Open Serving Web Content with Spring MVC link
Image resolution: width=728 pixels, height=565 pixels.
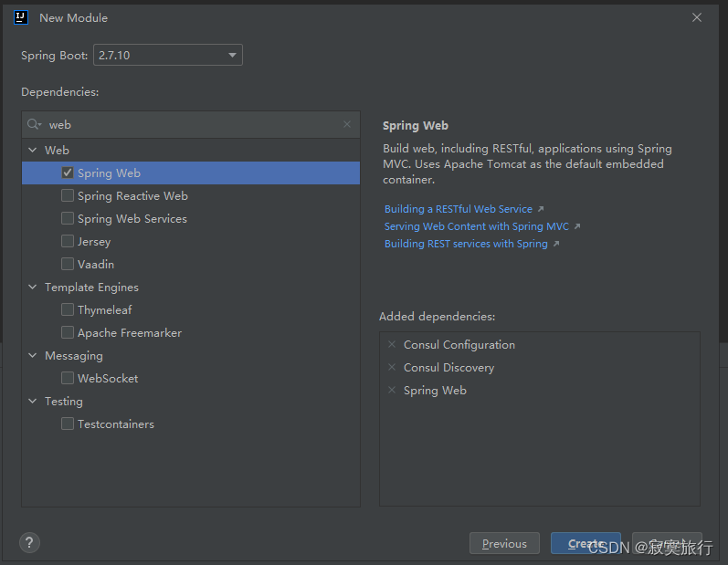(477, 226)
